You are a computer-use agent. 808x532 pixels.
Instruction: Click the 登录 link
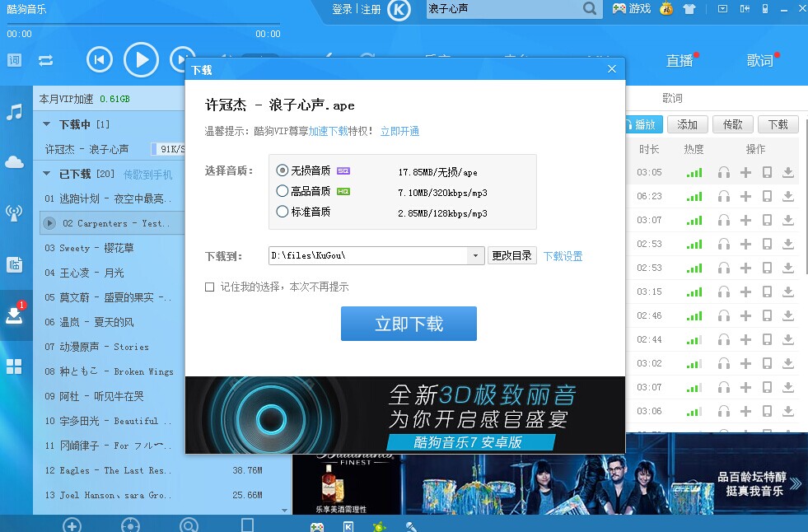point(342,9)
